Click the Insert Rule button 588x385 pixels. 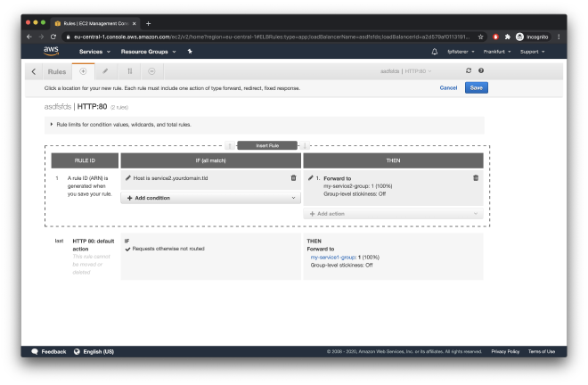point(267,145)
